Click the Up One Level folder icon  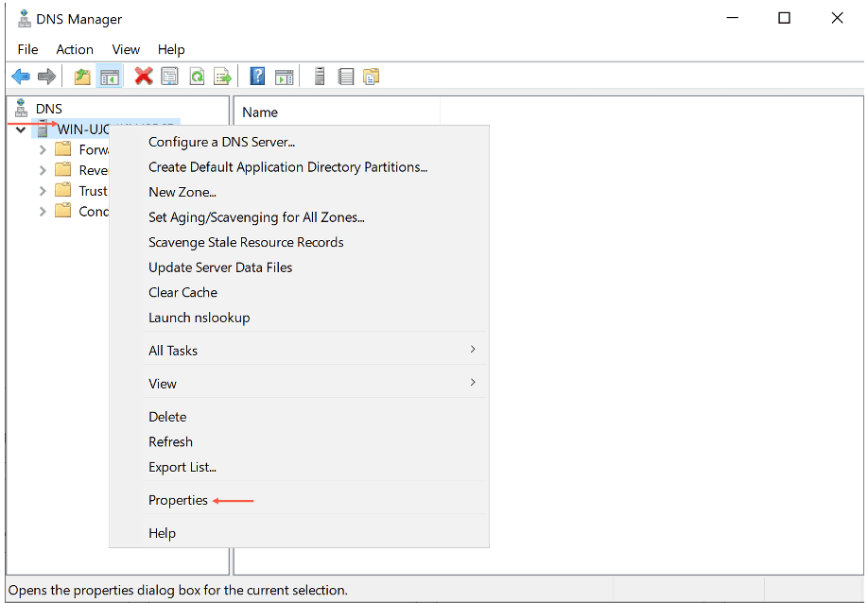82,77
